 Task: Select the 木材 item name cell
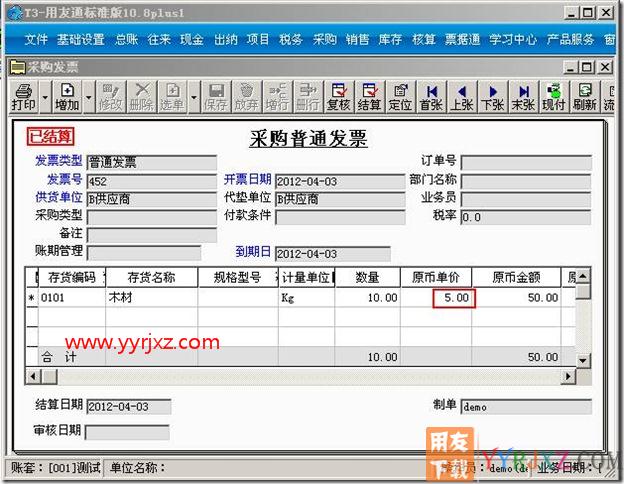pyautogui.click(x=152, y=298)
